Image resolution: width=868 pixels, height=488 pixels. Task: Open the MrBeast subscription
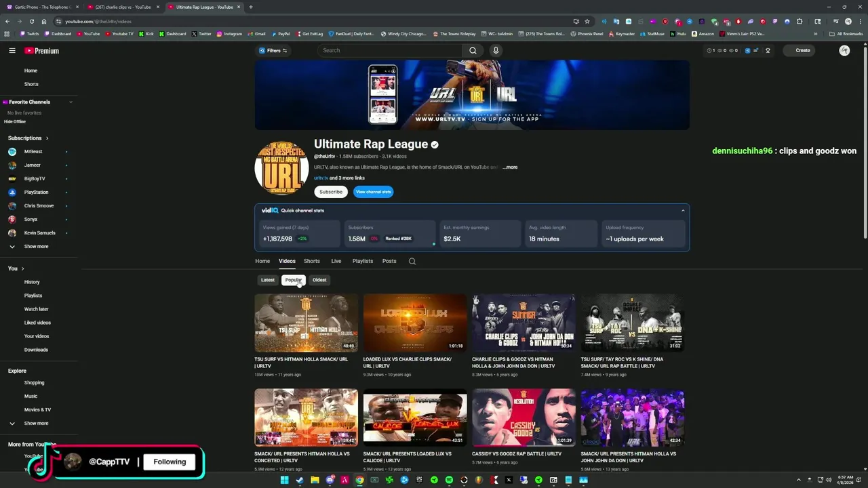pos(33,152)
